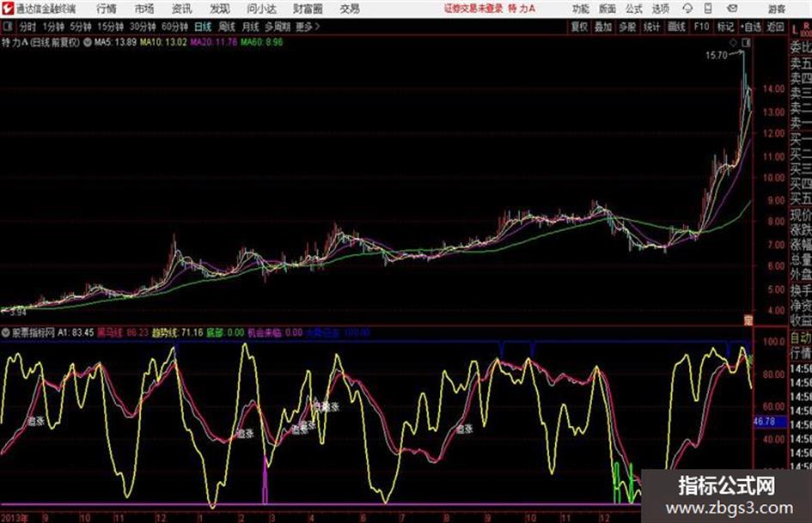Toggle the side panel icon at chart top-right

point(746,43)
